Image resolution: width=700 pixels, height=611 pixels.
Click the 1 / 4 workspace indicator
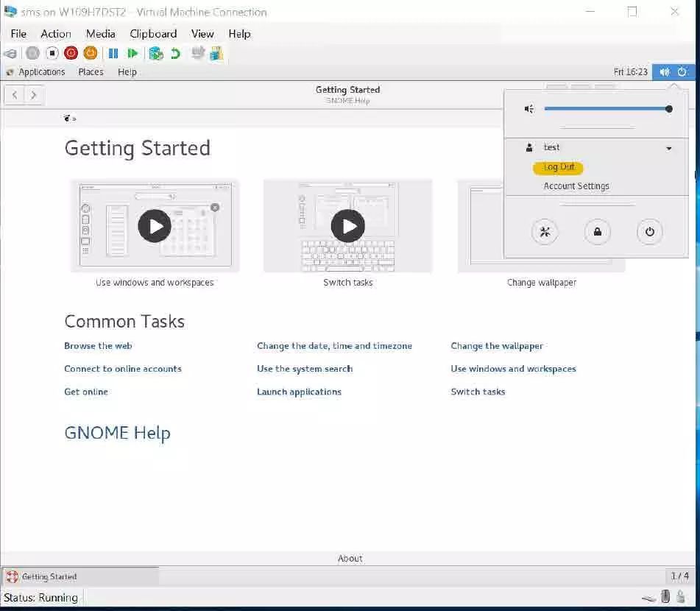click(680, 576)
